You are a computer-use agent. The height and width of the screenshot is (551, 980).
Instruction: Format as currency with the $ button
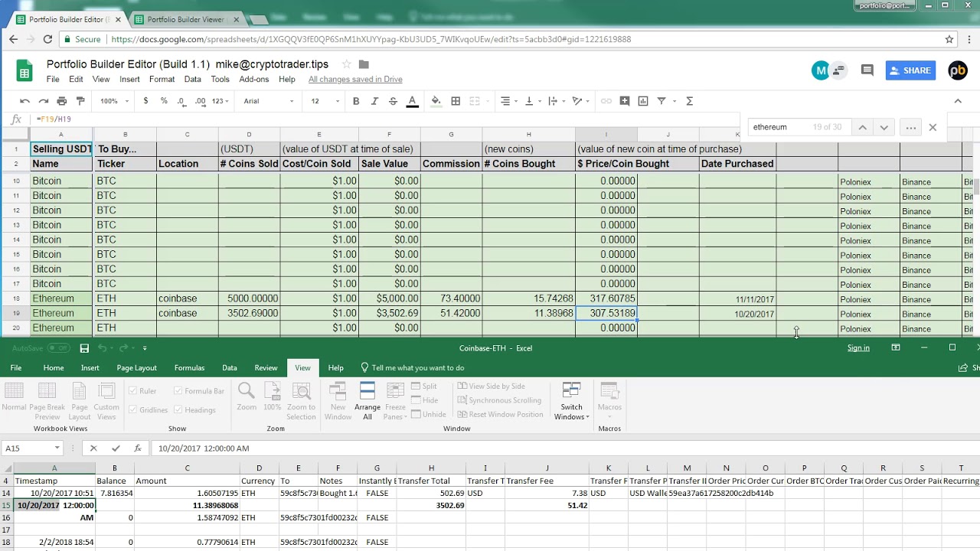coord(145,101)
